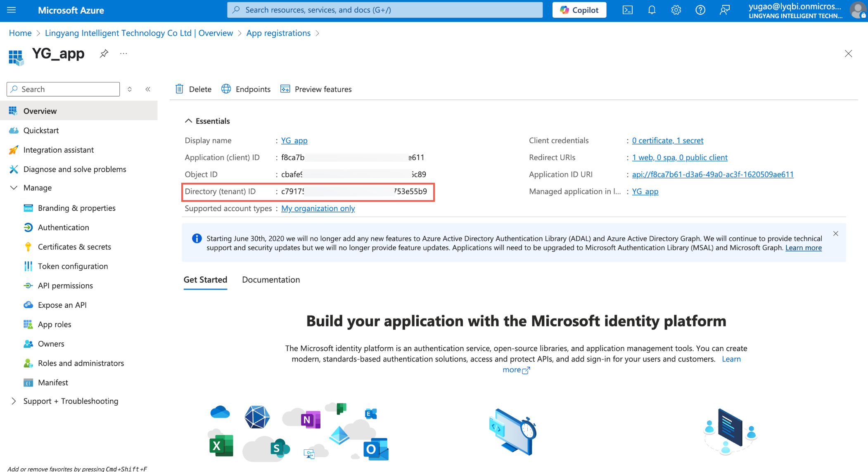Viewport: 868px width, 472px height.
Task: Collapse the Essentials section
Action: click(x=188, y=121)
